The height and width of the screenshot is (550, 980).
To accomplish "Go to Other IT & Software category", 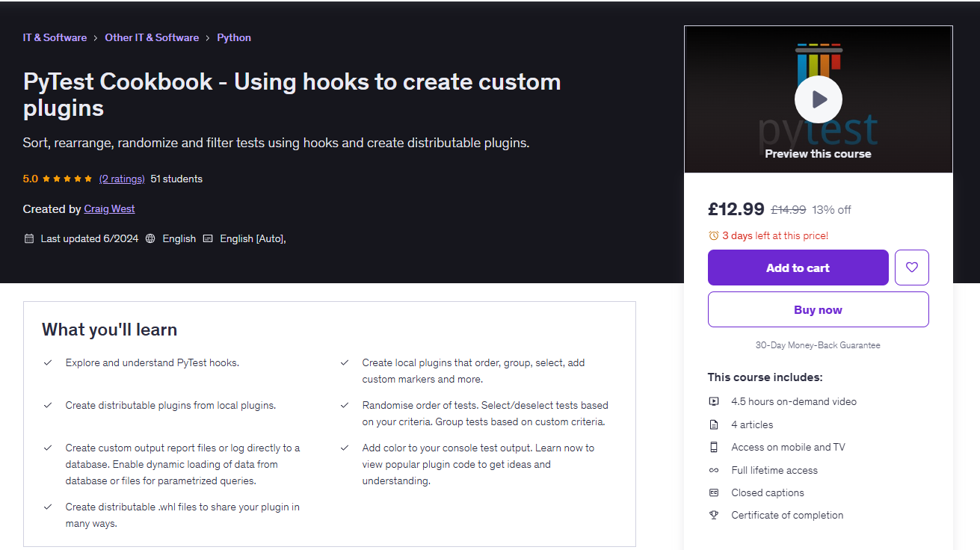I will (x=152, y=37).
